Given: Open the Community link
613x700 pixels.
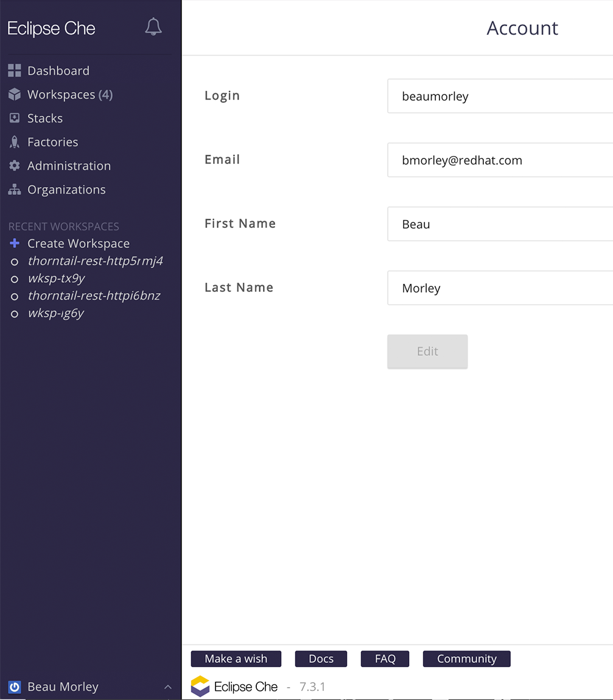Looking at the screenshot, I should (466, 659).
